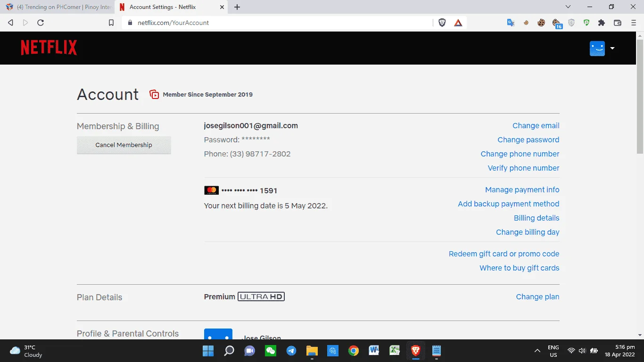Expand the profile dropdown arrow
Image resolution: width=644 pixels, height=362 pixels.
[x=612, y=48]
